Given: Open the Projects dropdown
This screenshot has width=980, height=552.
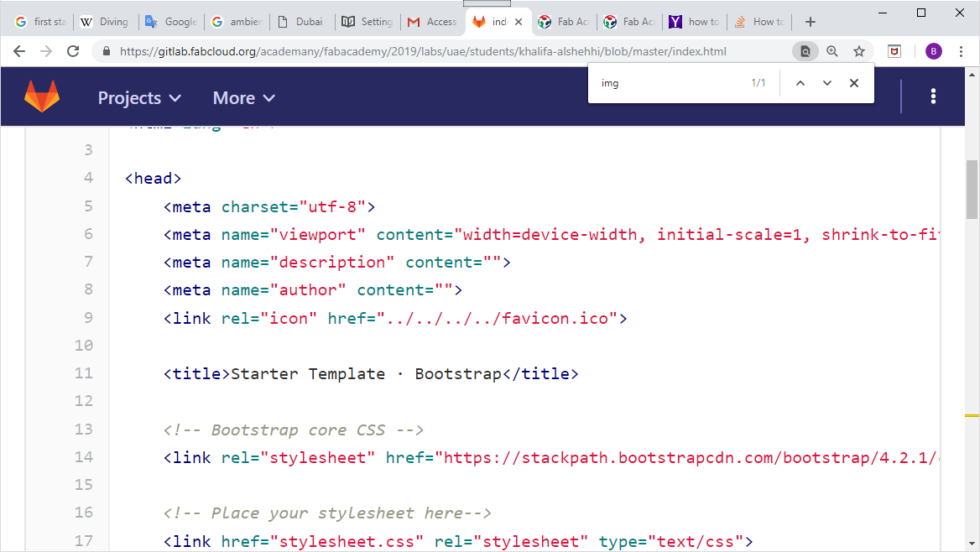Looking at the screenshot, I should pos(139,97).
